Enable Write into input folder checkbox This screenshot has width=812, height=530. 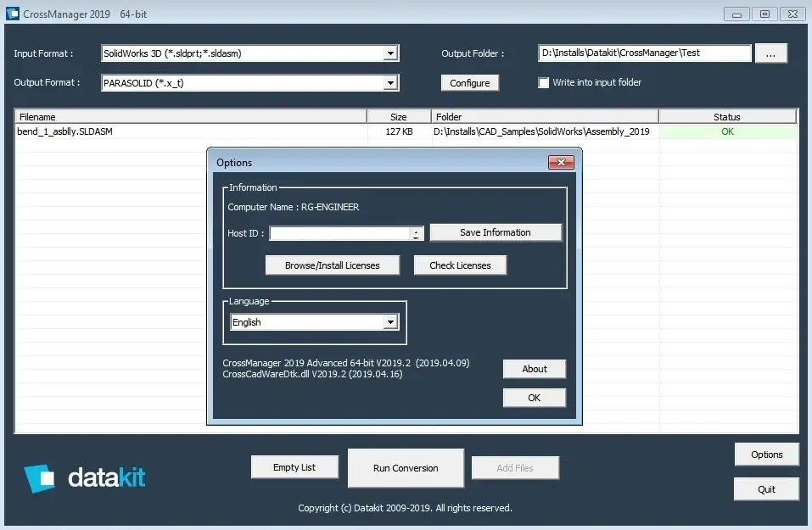(543, 83)
